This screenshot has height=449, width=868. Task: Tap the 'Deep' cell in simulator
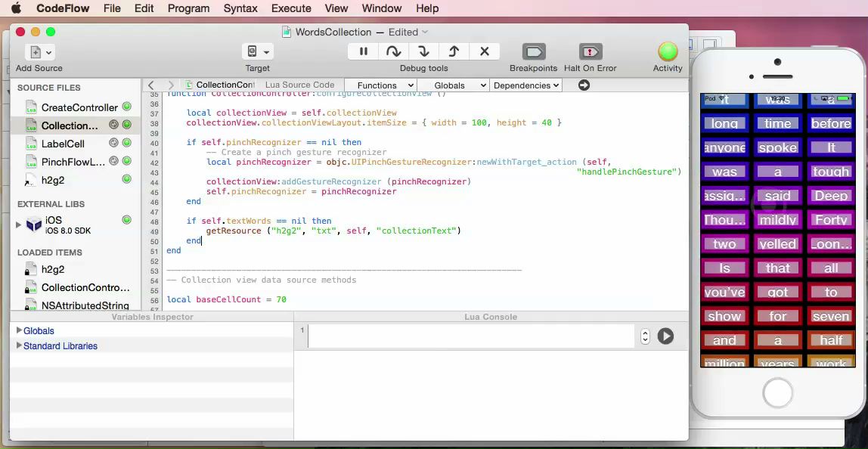point(831,196)
